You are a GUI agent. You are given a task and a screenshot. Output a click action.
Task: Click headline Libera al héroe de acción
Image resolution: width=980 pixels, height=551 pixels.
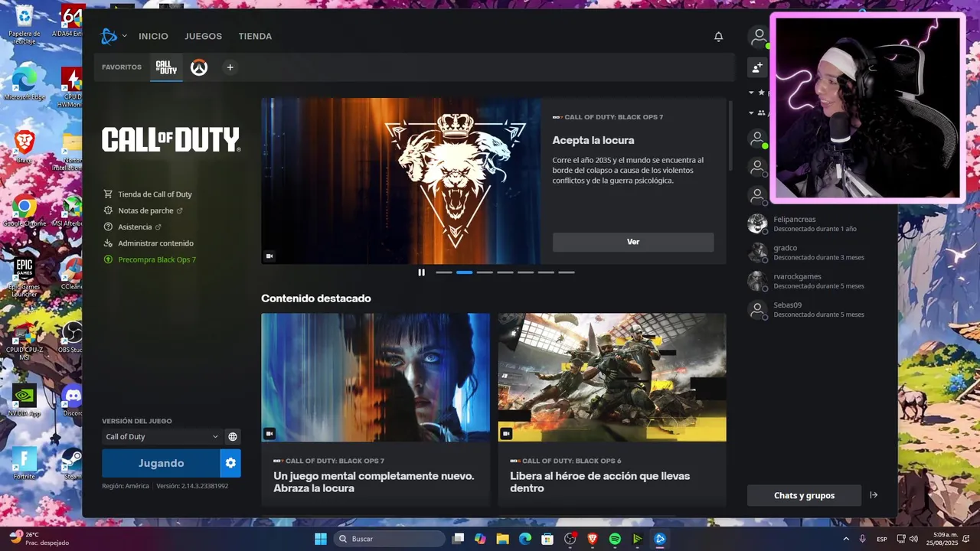click(600, 482)
